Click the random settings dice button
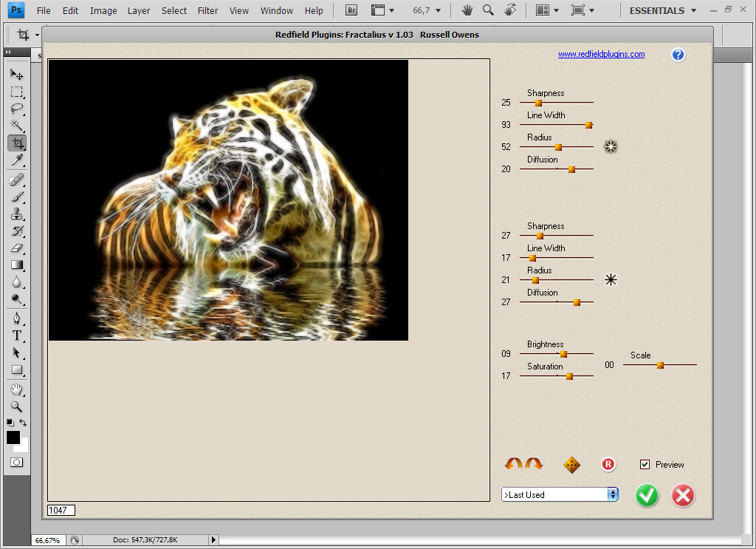This screenshot has width=756, height=549. tap(571, 465)
